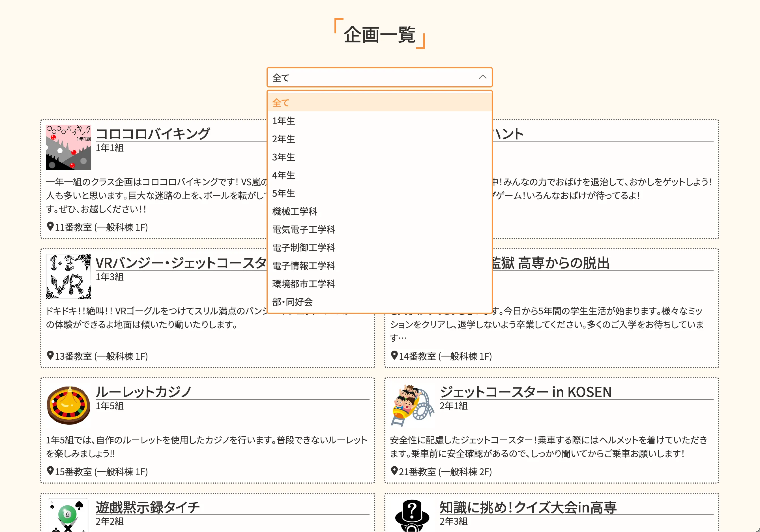The height and width of the screenshot is (532, 760).
Task: Click the roulette wheel thumbnail for ルーレットカジノ
Action: [x=68, y=405]
